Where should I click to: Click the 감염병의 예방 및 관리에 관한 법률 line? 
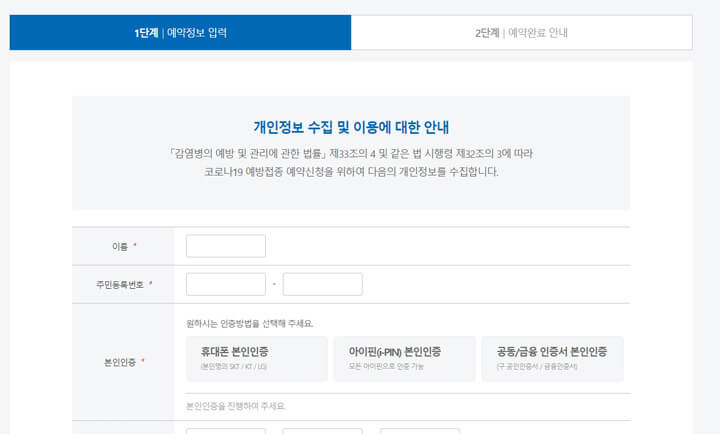pos(351,153)
